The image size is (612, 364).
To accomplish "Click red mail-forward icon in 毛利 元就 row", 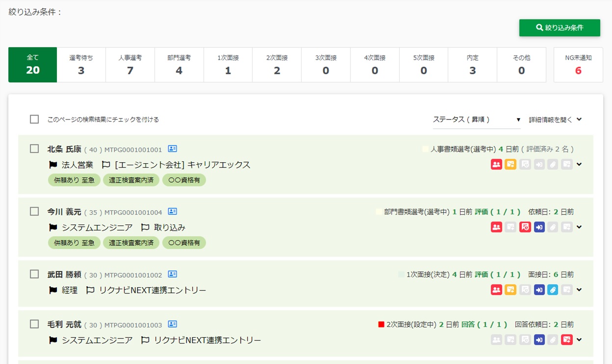I will click(x=567, y=340).
